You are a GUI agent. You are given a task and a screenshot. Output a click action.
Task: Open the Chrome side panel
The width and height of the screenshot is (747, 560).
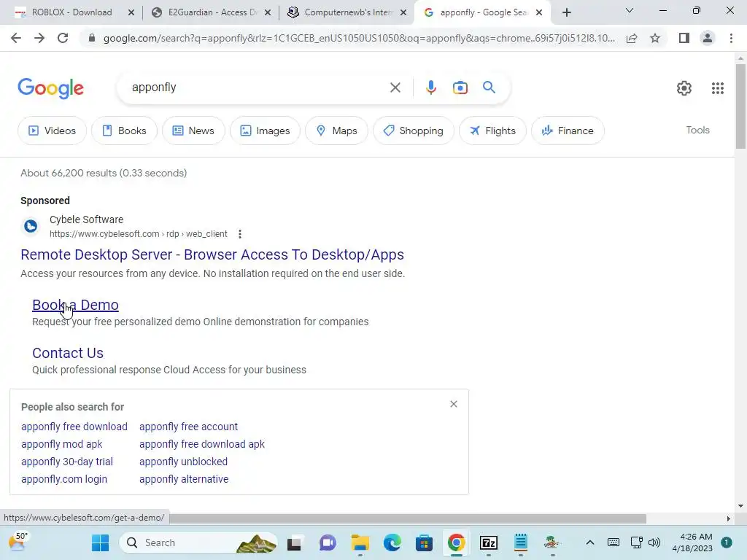click(684, 38)
